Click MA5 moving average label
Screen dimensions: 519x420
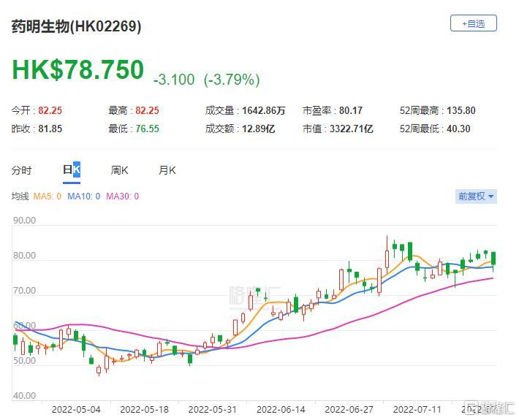pos(48,196)
